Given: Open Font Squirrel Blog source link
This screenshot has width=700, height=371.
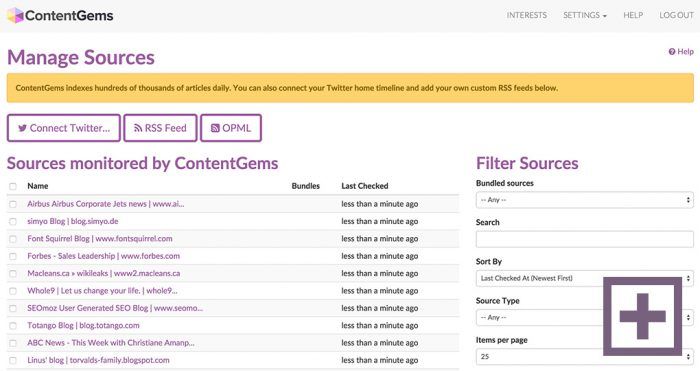Looking at the screenshot, I should (100, 239).
